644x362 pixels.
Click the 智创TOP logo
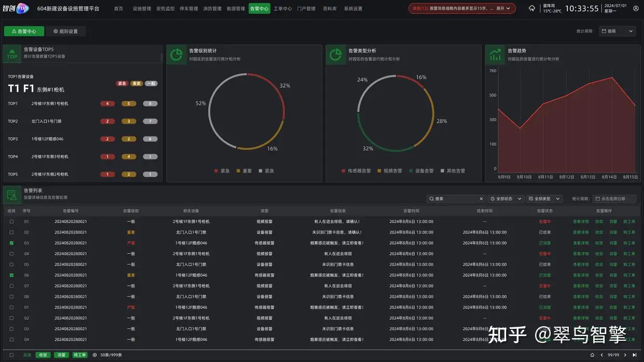coord(16,8)
